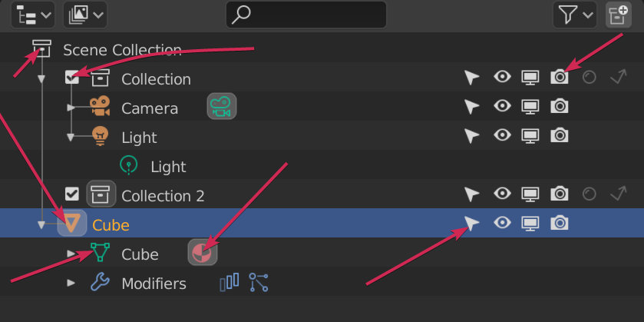The image size is (644, 322).
Task: Open the display mode dropdown
Action: [x=85, y=15]
